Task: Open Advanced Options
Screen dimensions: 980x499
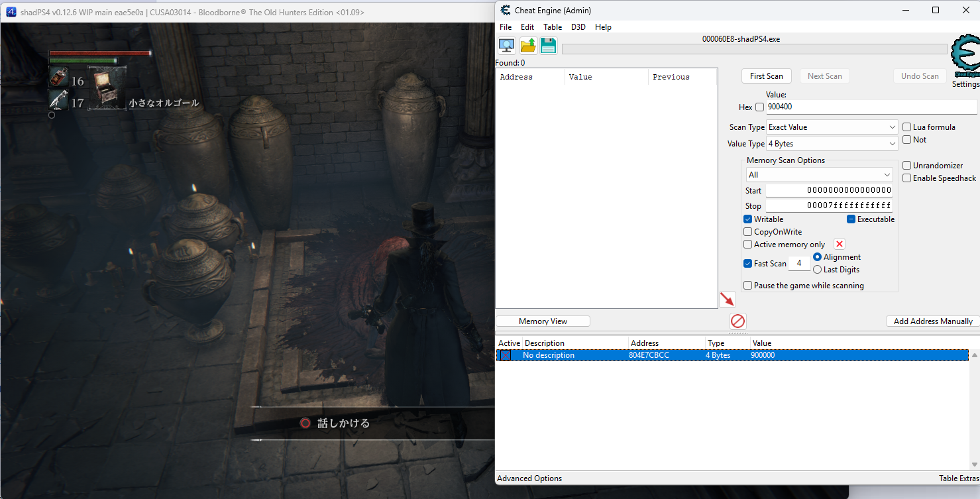Action: [529, 478]
